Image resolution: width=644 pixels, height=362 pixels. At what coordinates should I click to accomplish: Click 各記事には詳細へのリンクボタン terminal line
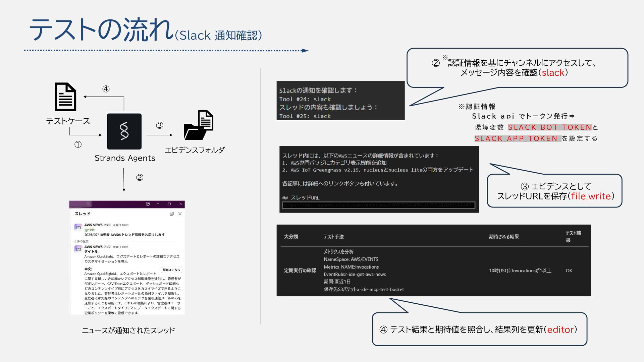pos(340,184)
